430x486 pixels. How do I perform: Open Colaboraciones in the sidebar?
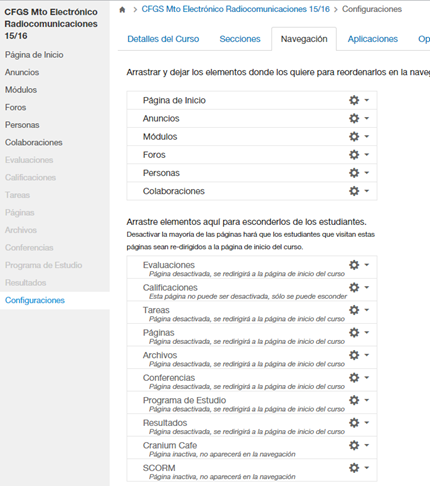[33, 142]
